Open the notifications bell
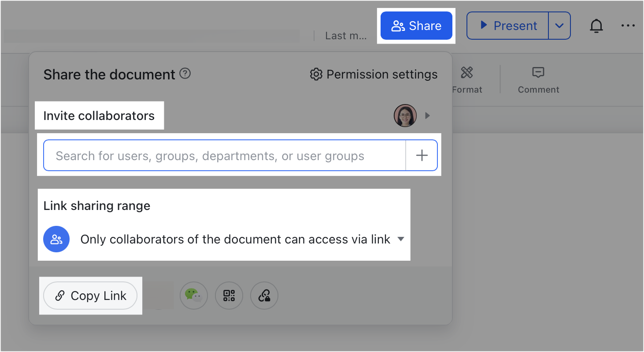This screenshot has height=352, width=644. pos(596,26)
